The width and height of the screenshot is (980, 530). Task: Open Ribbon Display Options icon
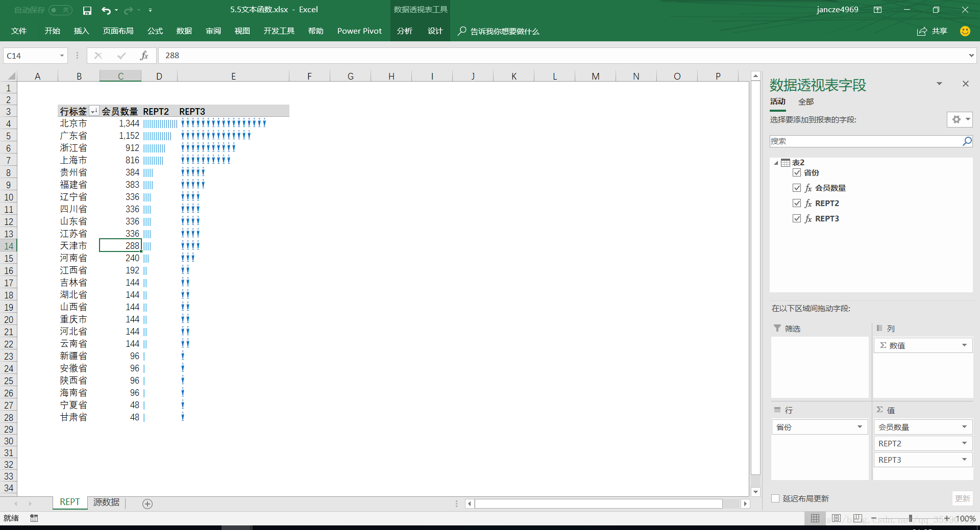(878, 10)
